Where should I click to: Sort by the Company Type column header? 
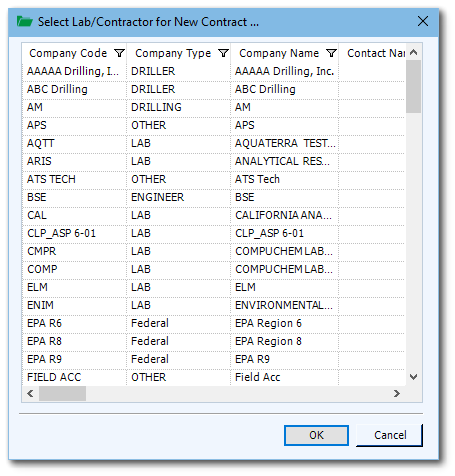(173, 53)
